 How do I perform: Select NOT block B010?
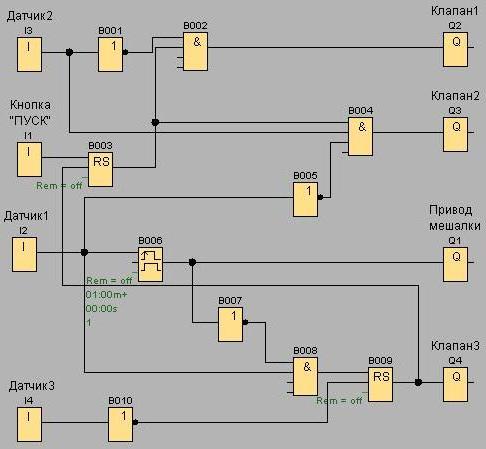click(121, 424)
